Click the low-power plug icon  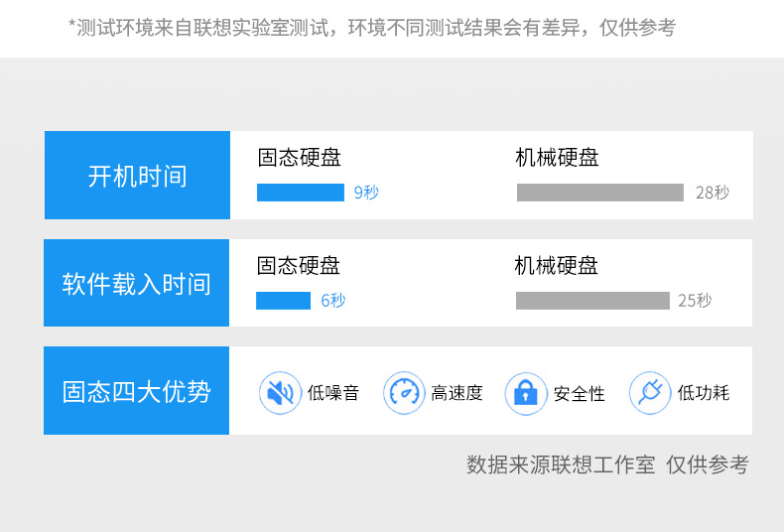point(650,392)
